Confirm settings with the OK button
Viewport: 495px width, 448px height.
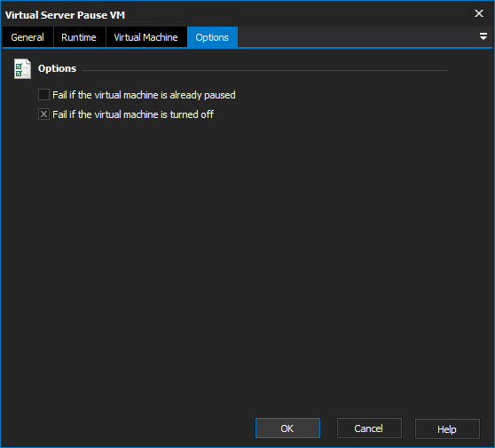click(287, 428)
